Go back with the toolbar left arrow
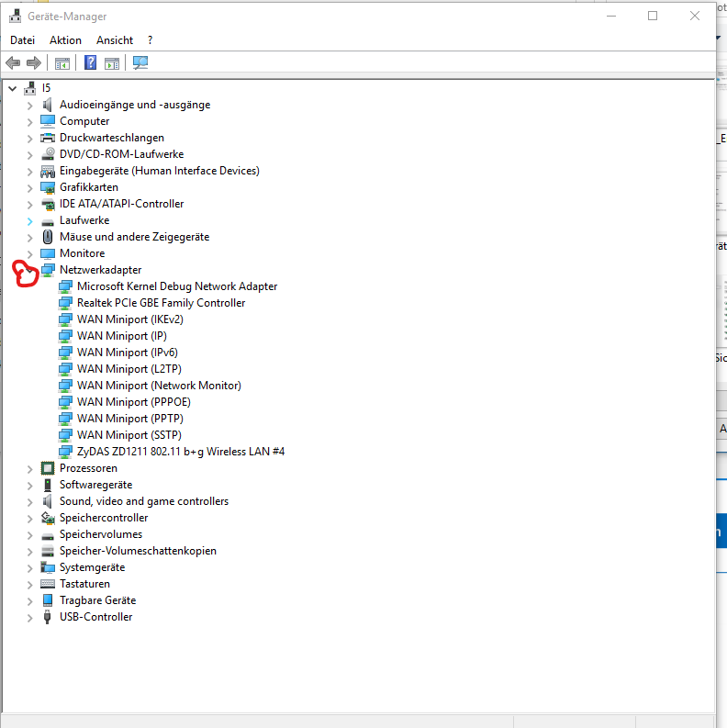The height and width of the screenshot is (728, 727). click(x=13, y=62)
